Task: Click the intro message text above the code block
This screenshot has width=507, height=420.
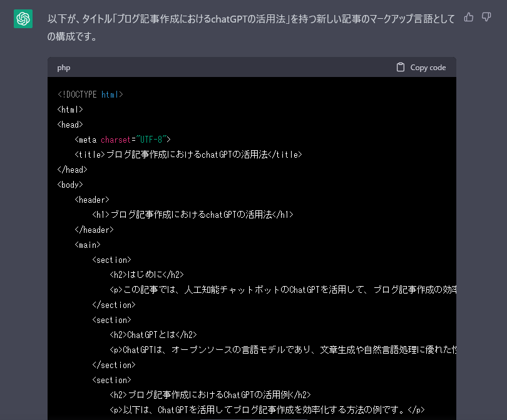Action: (x=251, y=28)
